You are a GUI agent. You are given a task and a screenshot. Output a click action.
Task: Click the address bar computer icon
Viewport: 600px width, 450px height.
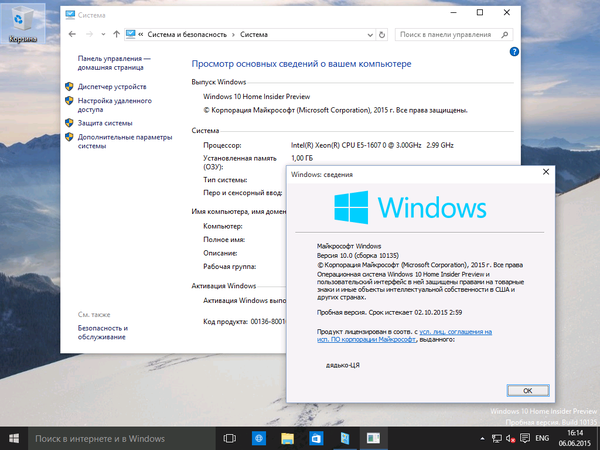130,34
